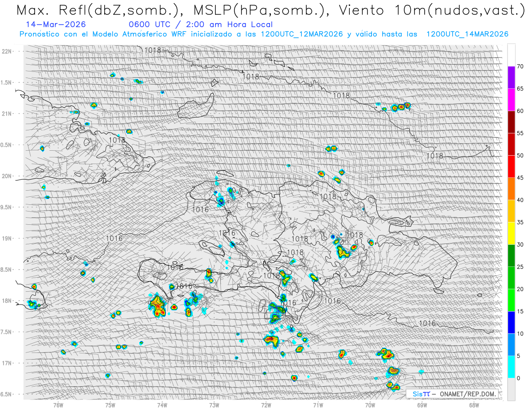The width and height of the screenshot is (532, 411).
Task: Click the white above-70 colorbar segment
Action: pos(511,55)
